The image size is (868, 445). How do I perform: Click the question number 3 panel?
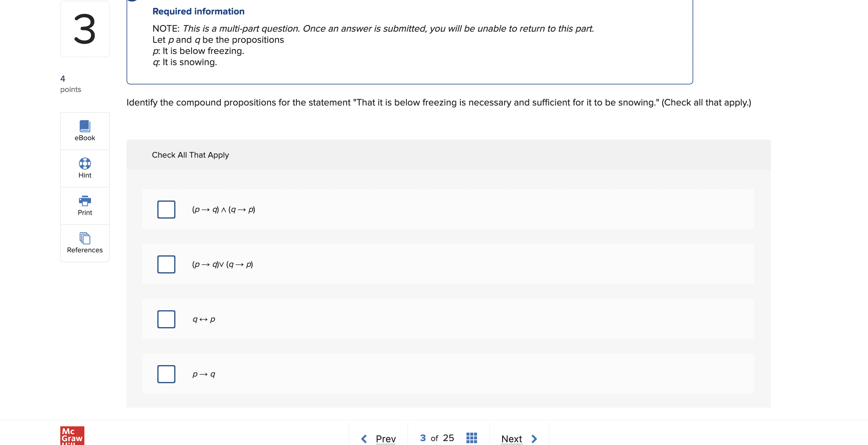[x=85, y=29]
